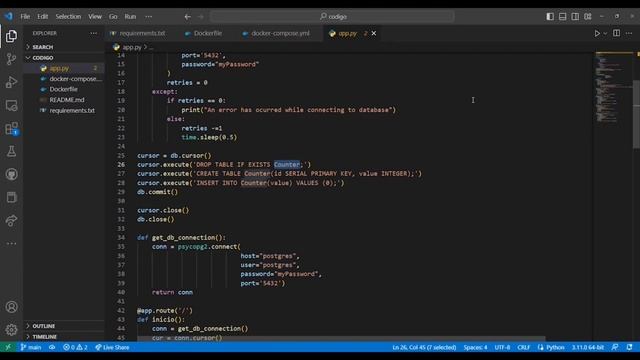Change indentation via Spaces: 4
This screenshot has width=640, height=360.
click(475, 347)
